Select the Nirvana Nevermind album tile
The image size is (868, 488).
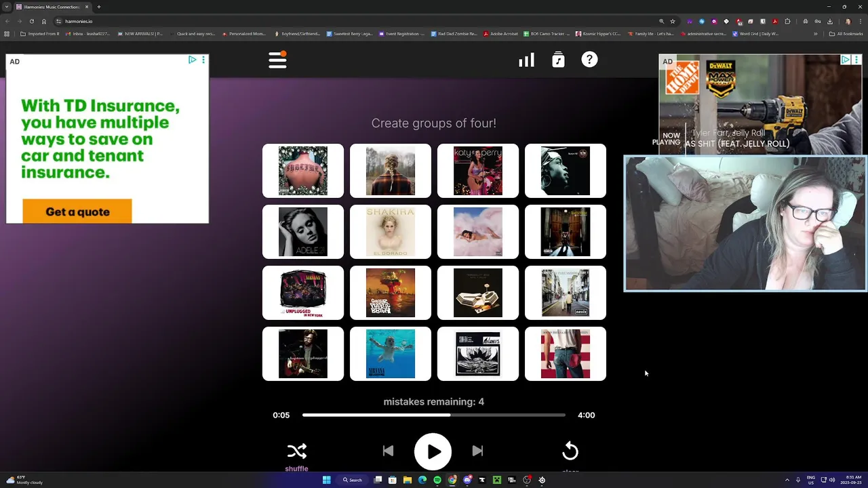[x=391, y=354]
